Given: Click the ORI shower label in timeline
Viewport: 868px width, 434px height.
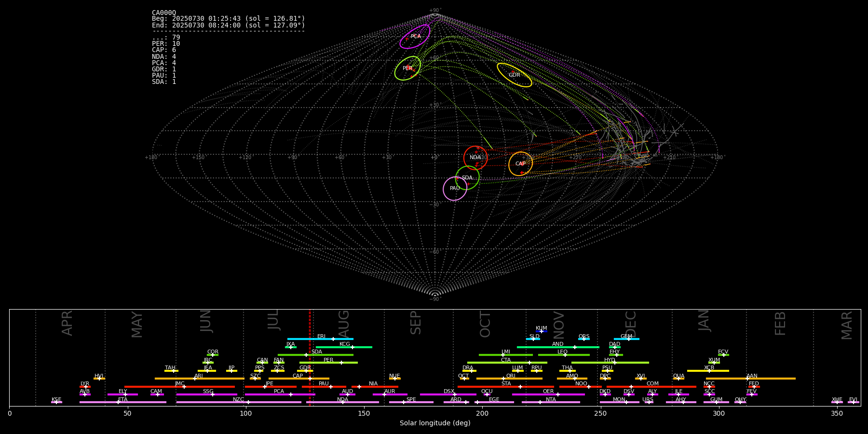Looking at the screenshot, I should [x=511, y=376].
